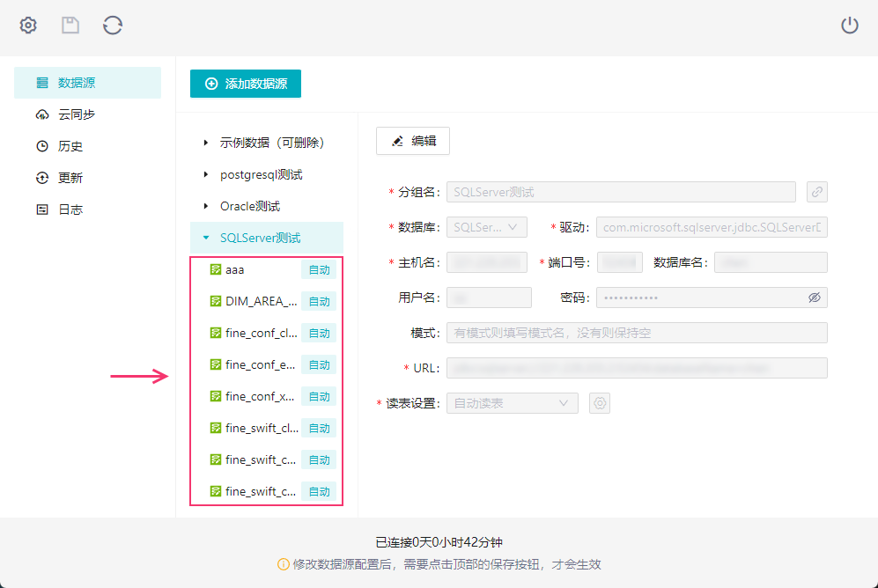Screen dimensions: 878x588
Task: Click the table icon next to fine_conf_x...
Action: point(216,396)
